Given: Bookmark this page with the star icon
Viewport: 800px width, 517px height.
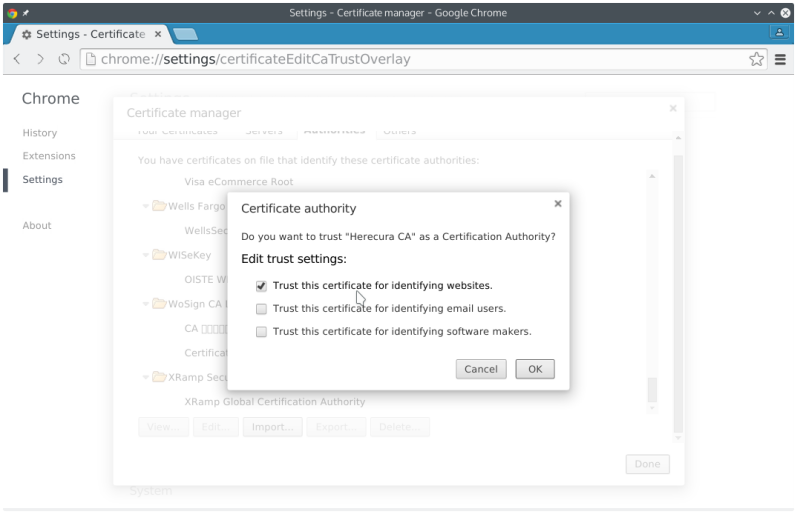Looking at the screenshot, I should [x=757, y=59].
